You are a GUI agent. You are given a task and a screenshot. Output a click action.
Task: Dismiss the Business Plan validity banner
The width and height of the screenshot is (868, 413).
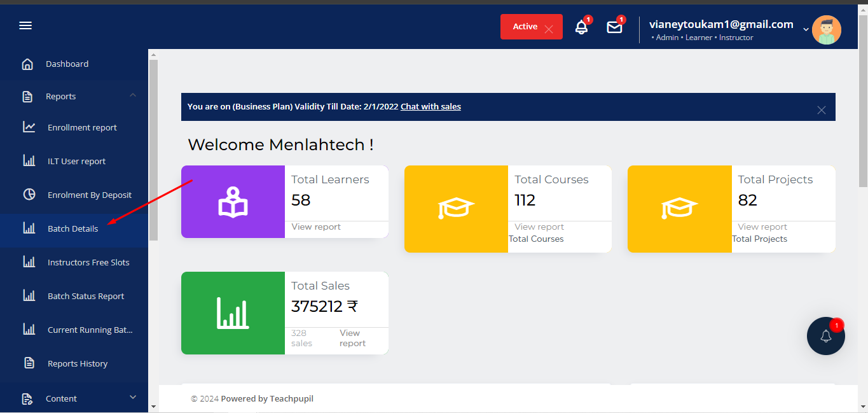(821, 110)
